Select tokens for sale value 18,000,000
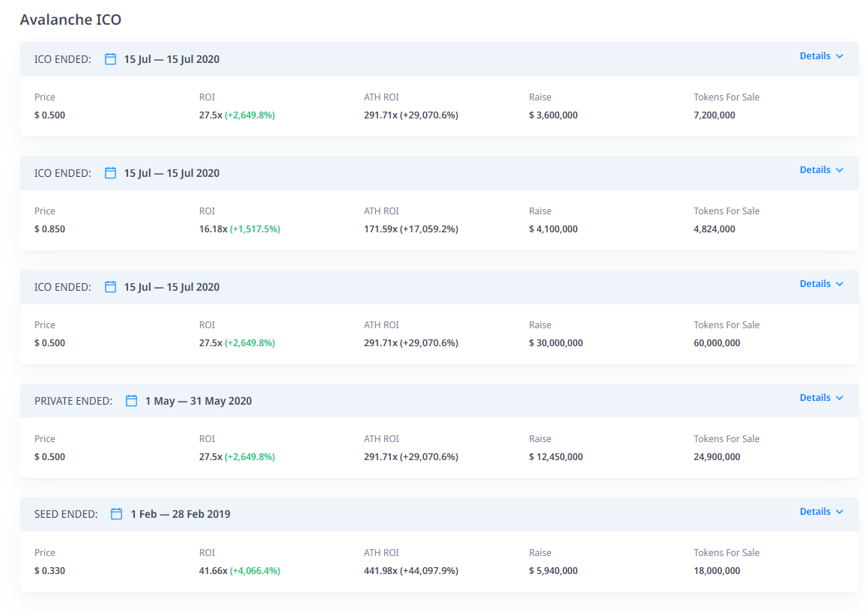The image size is (868, 610). (717, 571)
